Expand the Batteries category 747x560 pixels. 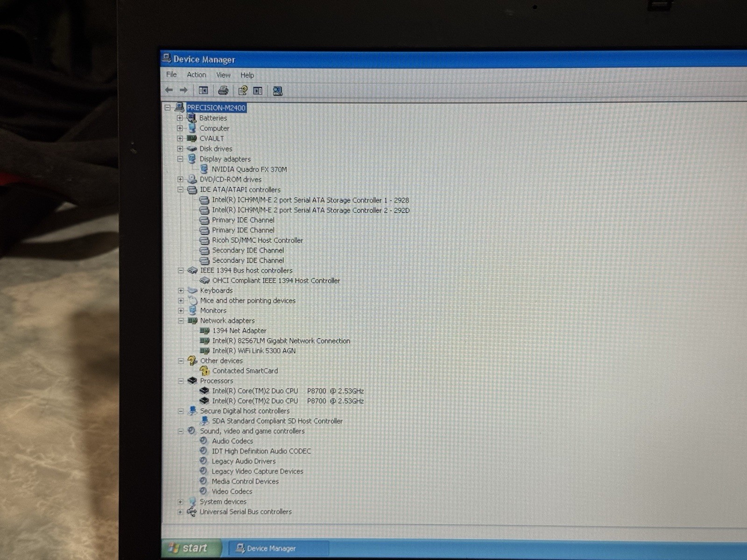point(180,118)
